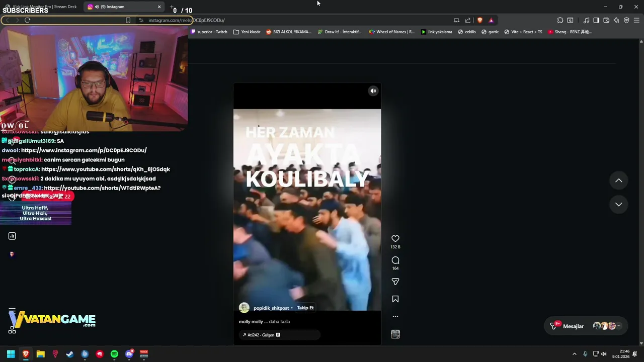Open browser extensions puzzle icon
This screenshot has height=362, width=644.
point(560,20)
